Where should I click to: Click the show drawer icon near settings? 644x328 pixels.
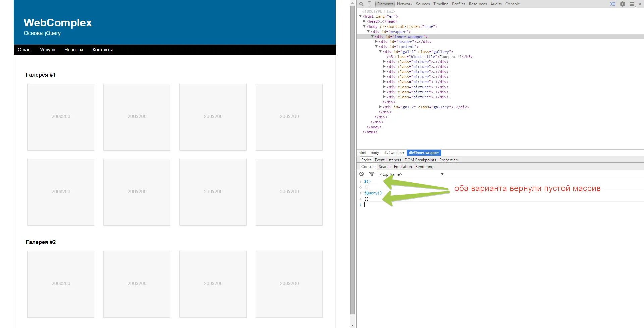tap(613, 4)
